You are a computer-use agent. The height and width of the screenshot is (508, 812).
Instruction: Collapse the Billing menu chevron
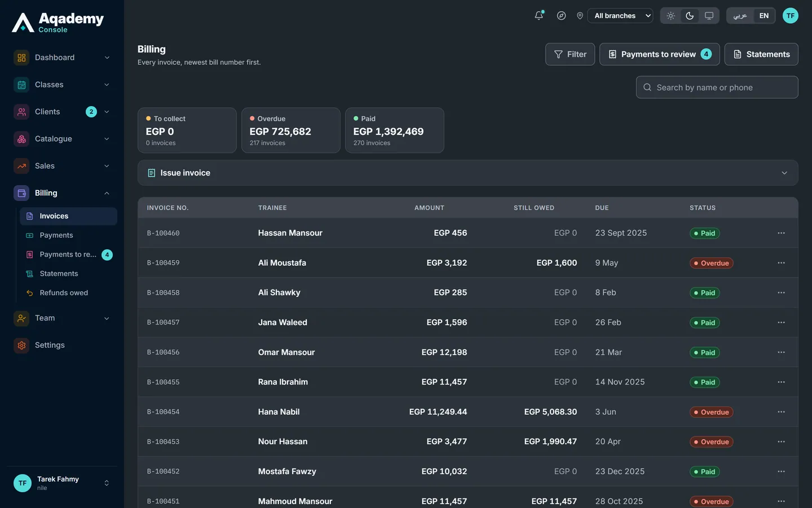click(x=107, y=193)
